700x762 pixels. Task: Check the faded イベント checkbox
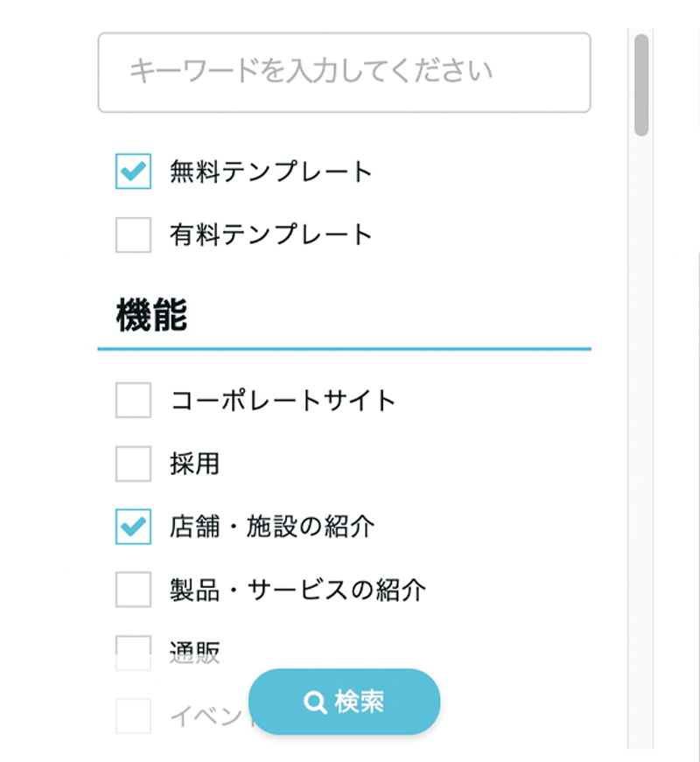pyautogui.click(x=133, y=716)
